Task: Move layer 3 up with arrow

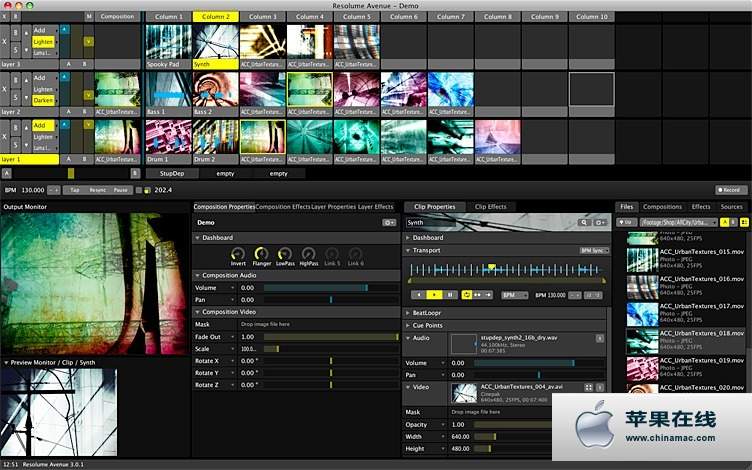Action: click(x=26, y=33)
